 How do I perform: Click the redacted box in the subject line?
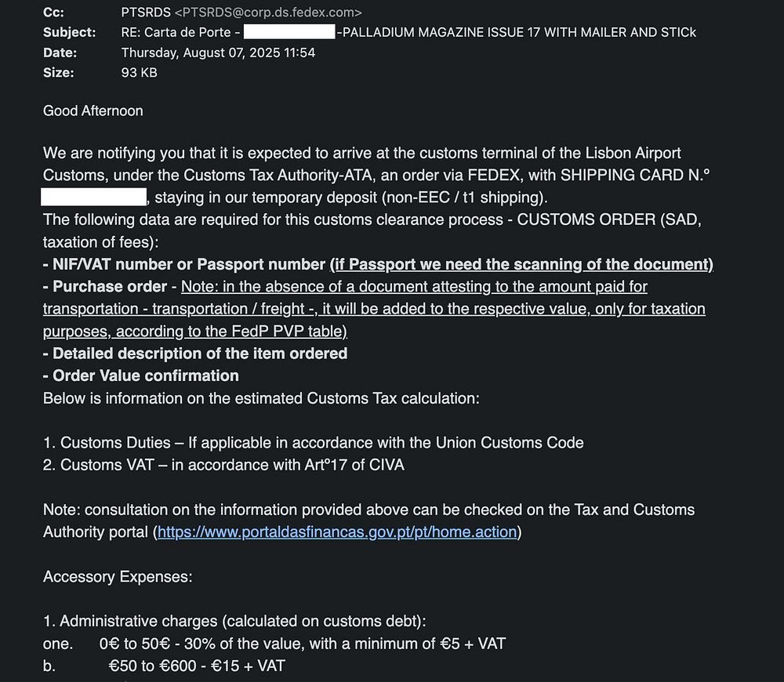289,33
